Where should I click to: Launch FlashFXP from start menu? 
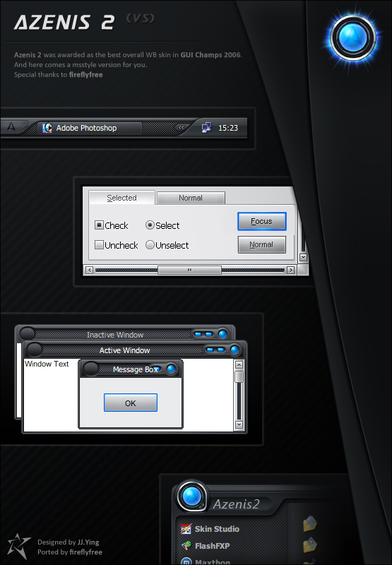tap(206, 546)
